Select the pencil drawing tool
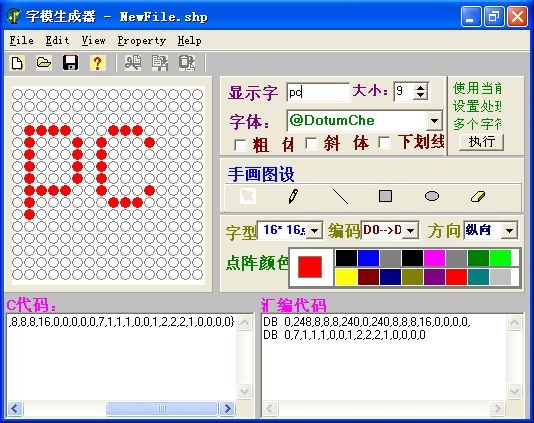 click(293, 197)
